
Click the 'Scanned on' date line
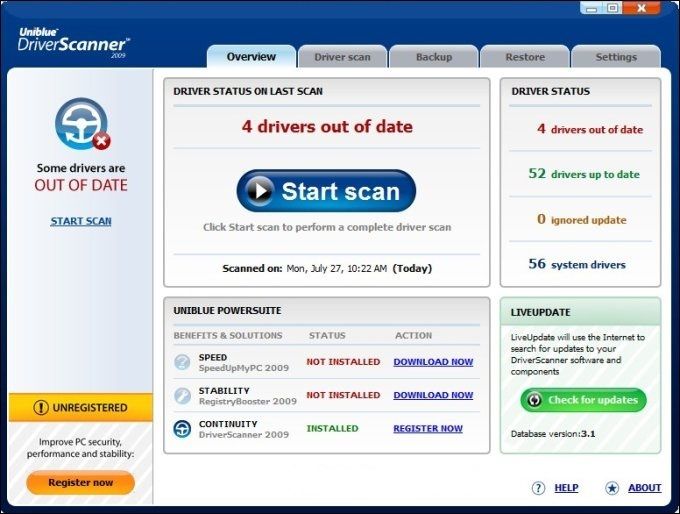pos(327,268)
